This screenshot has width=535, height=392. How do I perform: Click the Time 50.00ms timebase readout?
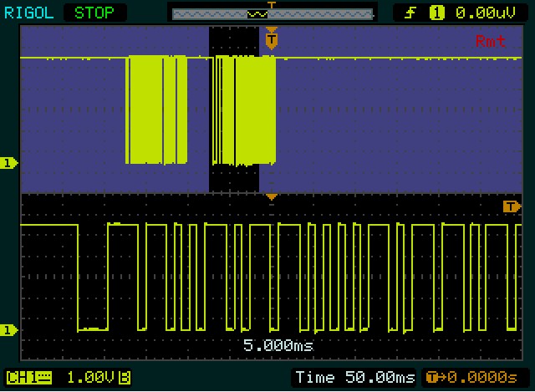point(354,377)
